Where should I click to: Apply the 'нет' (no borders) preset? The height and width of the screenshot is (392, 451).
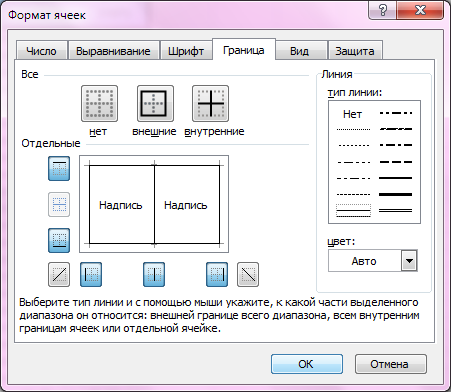99,103
